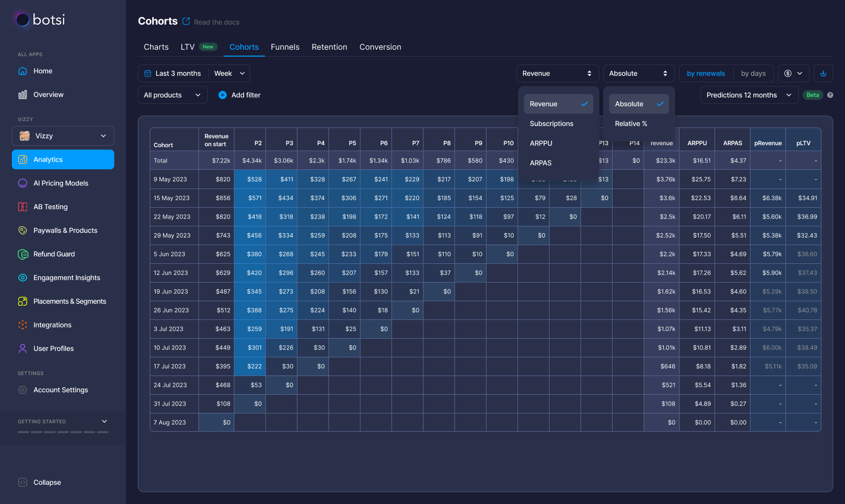Image resolution: width=845 pixels, height=504 pixels.
Task: Click the Beta help question mark icon
Action: coord(830,95)
